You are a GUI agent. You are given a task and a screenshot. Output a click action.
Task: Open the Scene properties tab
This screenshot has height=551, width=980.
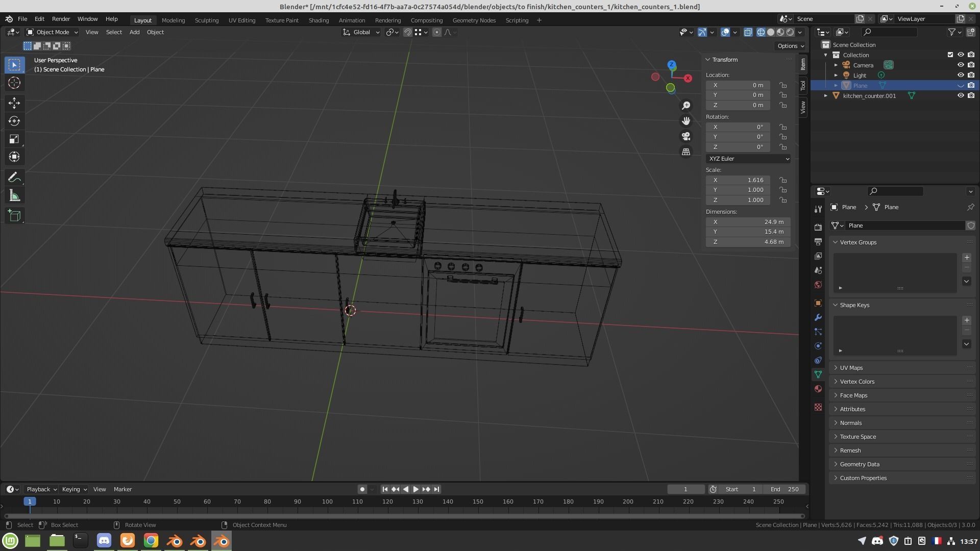818,270
